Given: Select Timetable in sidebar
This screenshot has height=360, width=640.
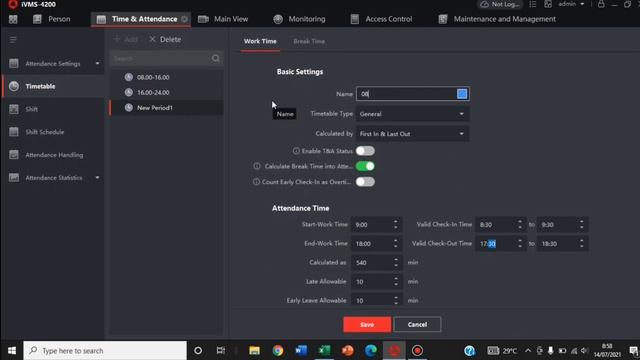Looking at the screenshot, I should coord(54,86).
